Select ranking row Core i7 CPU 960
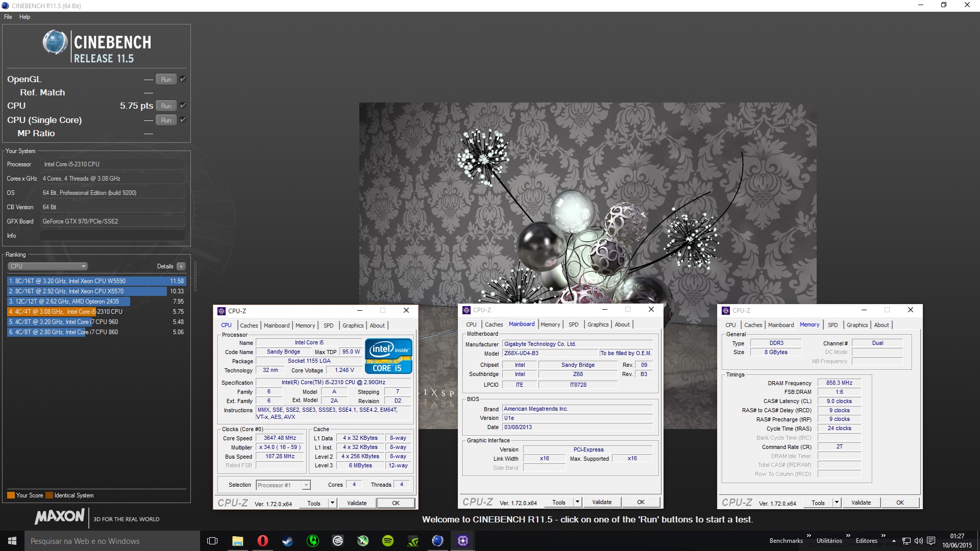The image size is (980, 551). [96, 322]
